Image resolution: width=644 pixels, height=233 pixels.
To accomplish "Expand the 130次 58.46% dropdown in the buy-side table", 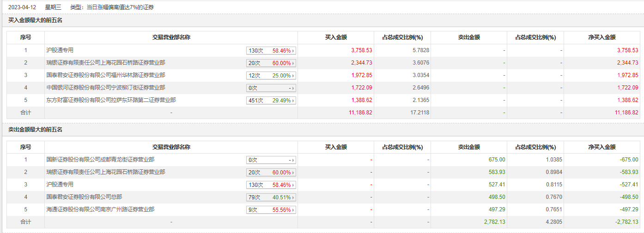I will (x=271, y=51).
